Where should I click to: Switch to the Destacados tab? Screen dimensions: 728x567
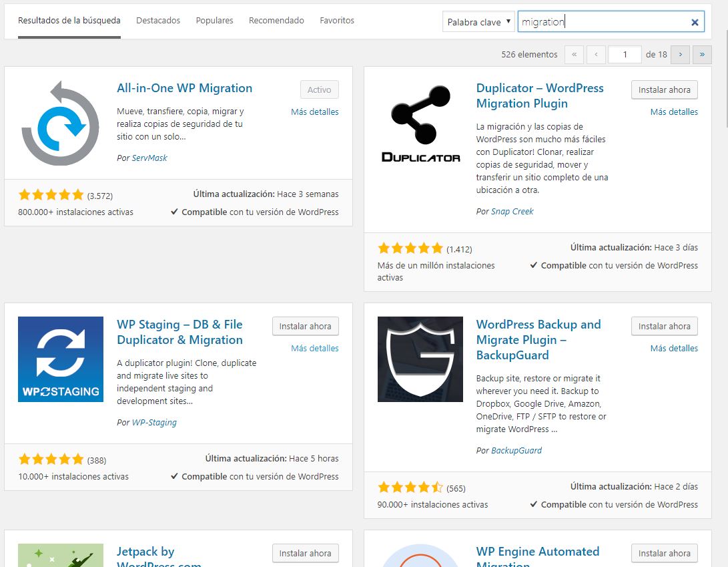(158, 21)
